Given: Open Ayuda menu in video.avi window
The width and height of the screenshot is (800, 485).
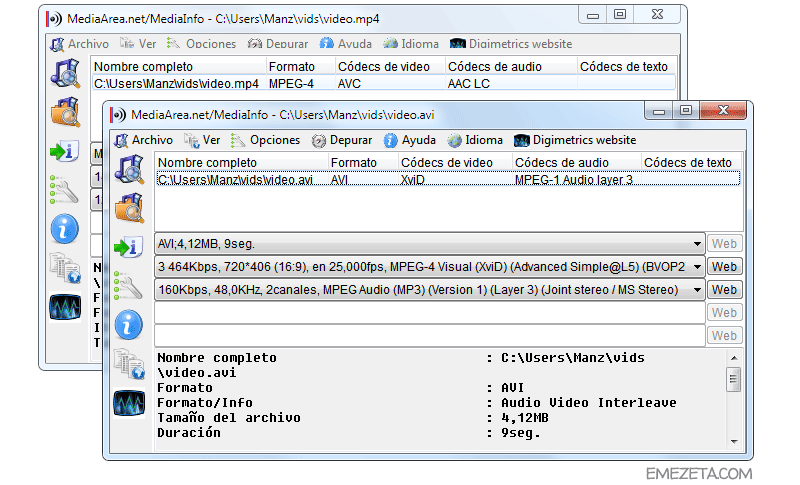Looking at the screenshot, I should coord(410,140).
